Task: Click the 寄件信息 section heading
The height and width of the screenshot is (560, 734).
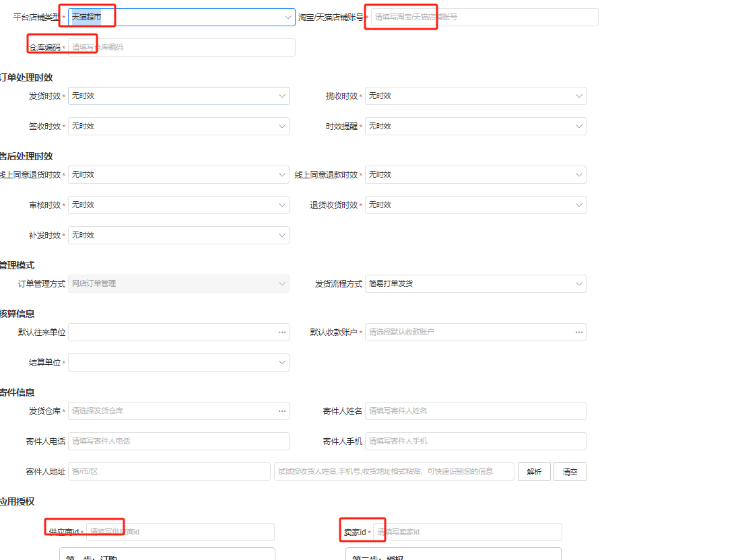Action: pos(18,392)
